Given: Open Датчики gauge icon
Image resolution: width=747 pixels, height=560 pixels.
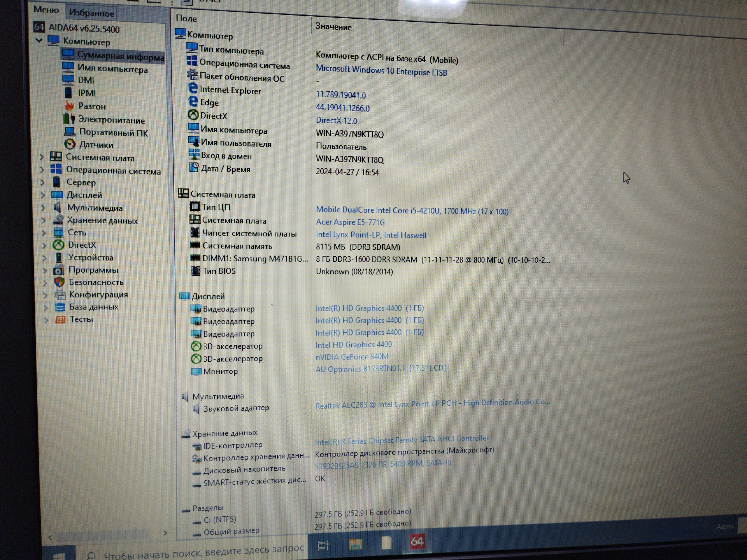Looking at the screenshot, I should (70, 144).
